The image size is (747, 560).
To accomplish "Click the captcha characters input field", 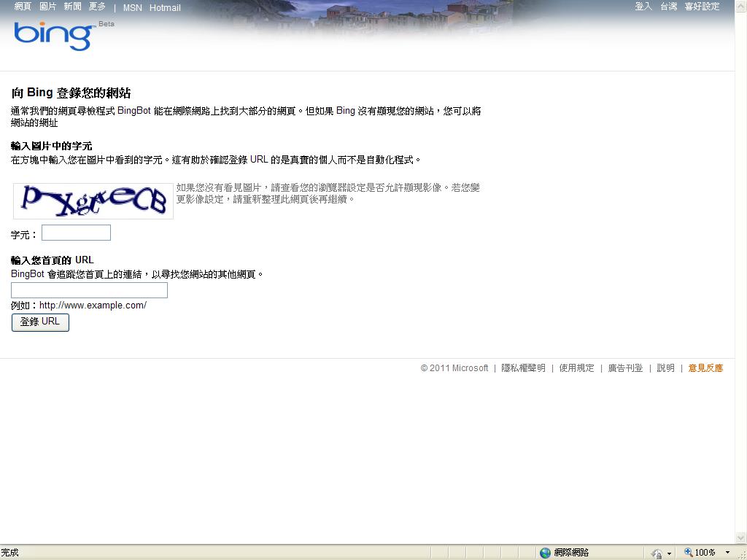I will coord(76,233).
